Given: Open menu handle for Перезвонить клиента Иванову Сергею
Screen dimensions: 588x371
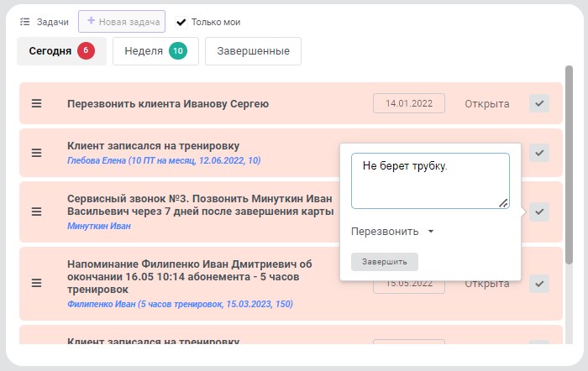Looking at the screenshot, I should (x=36, y=103).
